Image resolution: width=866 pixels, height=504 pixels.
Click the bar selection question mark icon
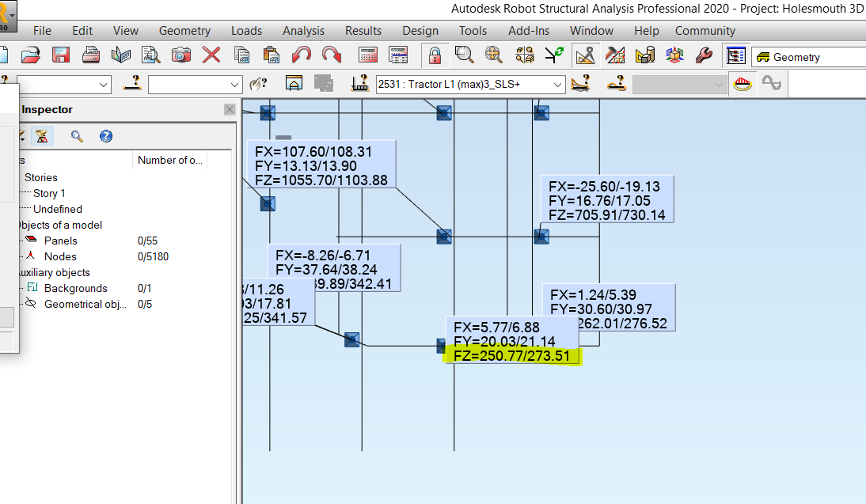132,83
